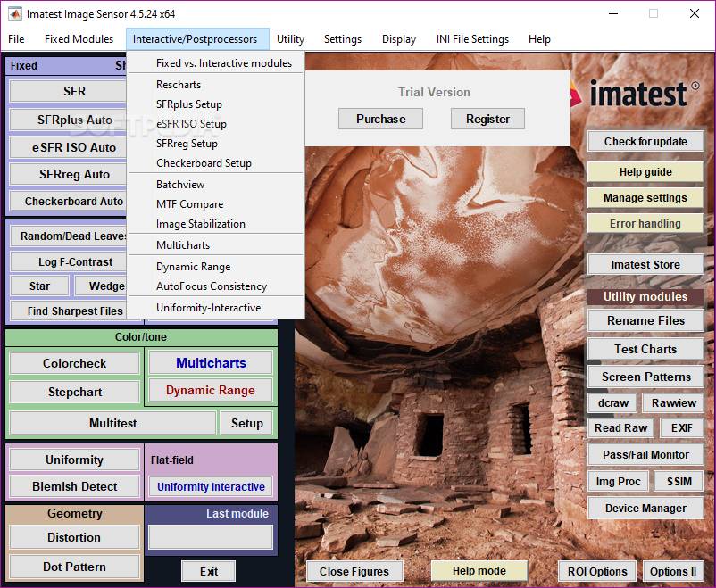Select SFRreg Setup menu entry
Image resolution: width=716 pixels, height=588 pixels.
pyautogui.click(x=215, y=144)
